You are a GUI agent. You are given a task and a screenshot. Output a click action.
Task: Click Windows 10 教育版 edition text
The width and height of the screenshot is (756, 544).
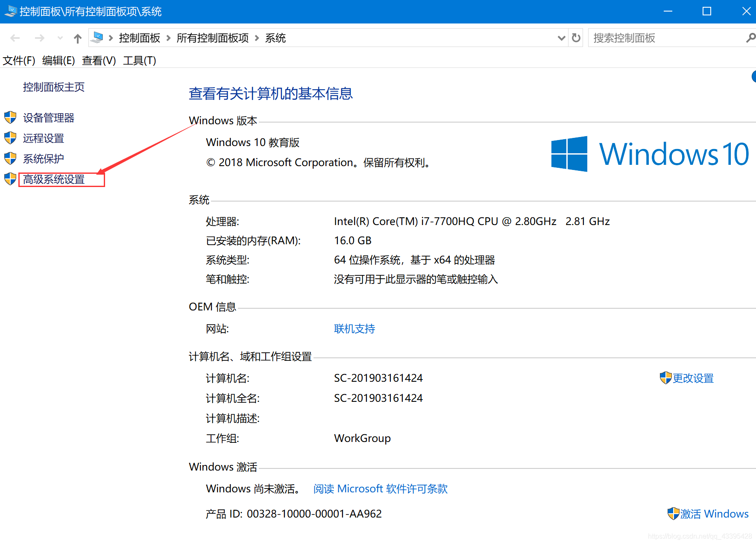[253, 142]
